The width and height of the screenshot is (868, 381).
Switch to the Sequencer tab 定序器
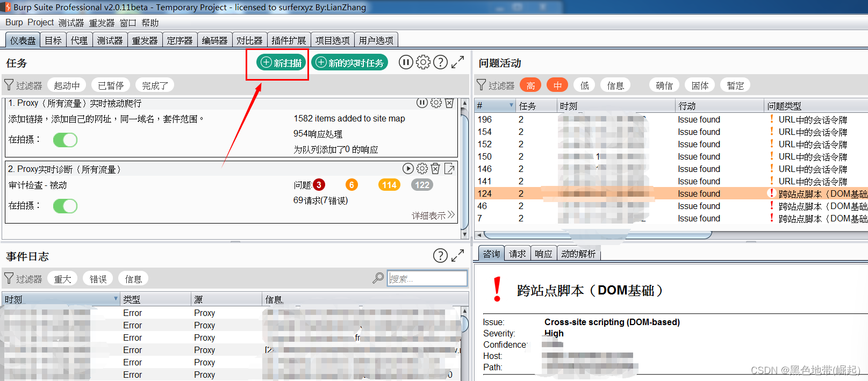coord(180,40)
